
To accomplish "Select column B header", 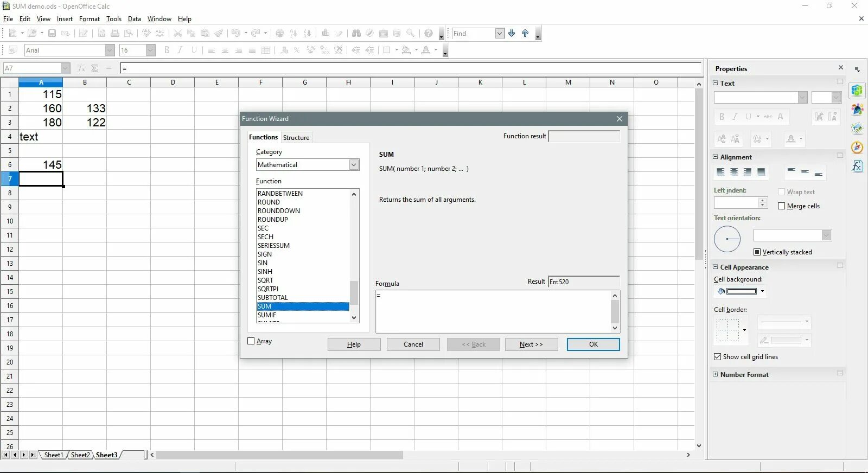I will pyautogui.click(x=85, y=82).
